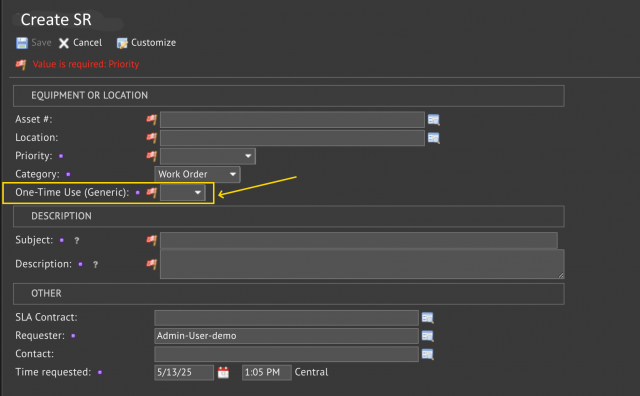Click the Cancel X icon
The image size is (640, 396).
tap(64, 43)
